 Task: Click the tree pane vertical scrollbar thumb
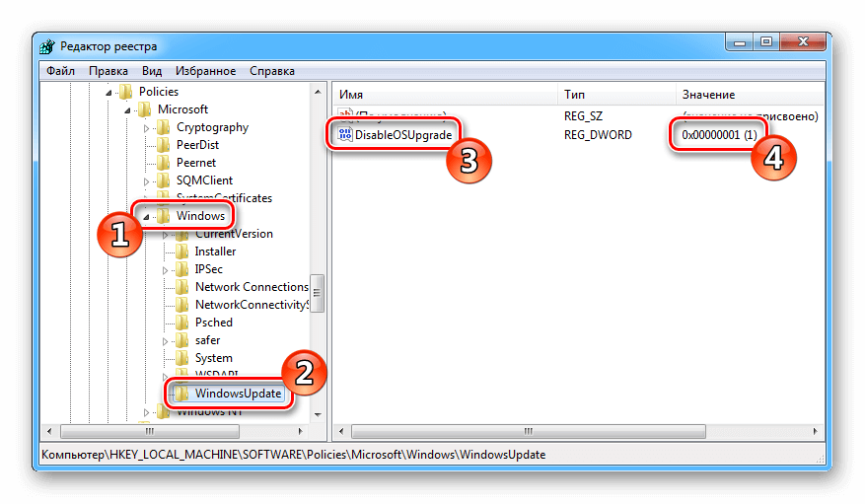pyautogui.click(x=318, y=293)
